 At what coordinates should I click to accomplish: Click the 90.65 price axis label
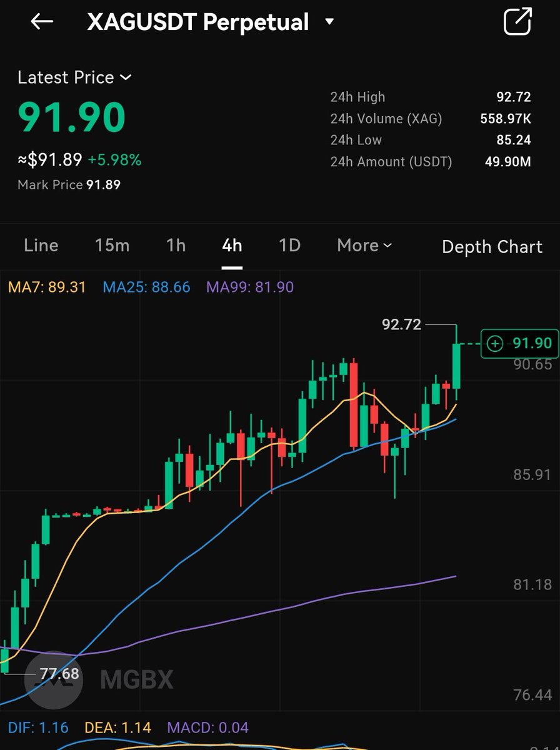pos(532,364)
